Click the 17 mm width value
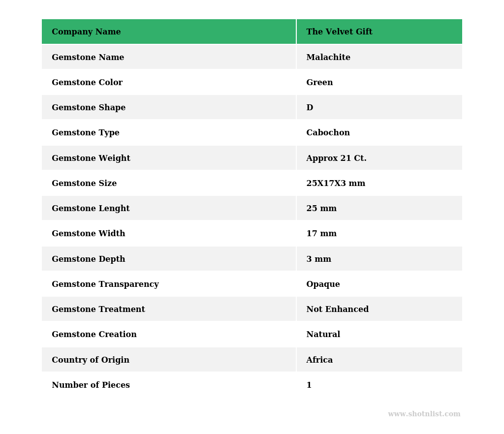This screenshot has width=504, height=434. (321, 234)
